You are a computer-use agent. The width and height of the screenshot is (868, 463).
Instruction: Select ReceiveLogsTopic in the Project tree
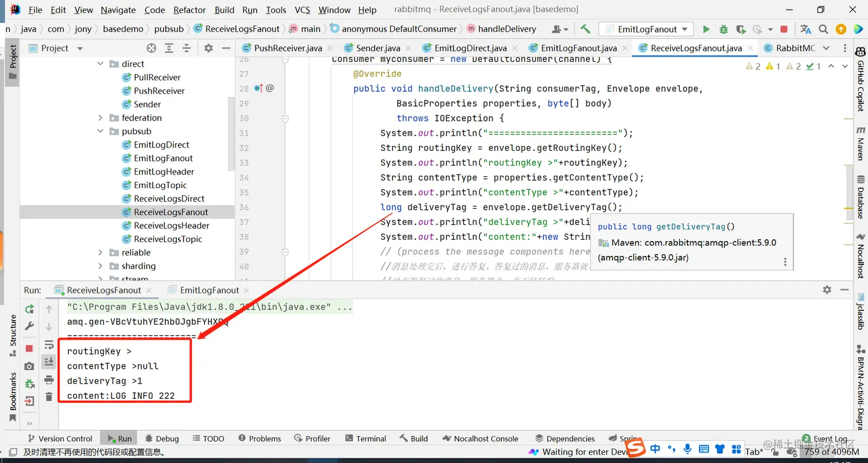(168, 239)
